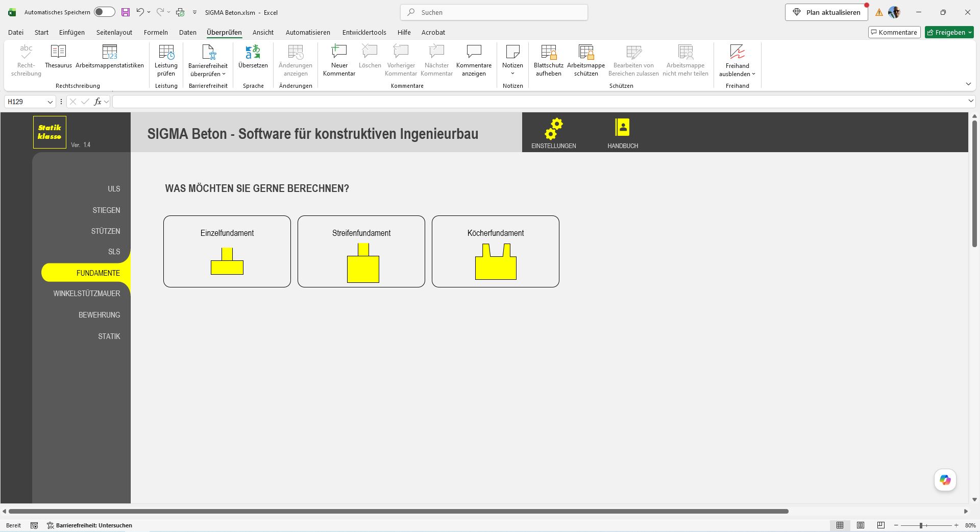Open the STÜTZEN section
Screen dimensions: 980x532
click(x=106, y=231)
